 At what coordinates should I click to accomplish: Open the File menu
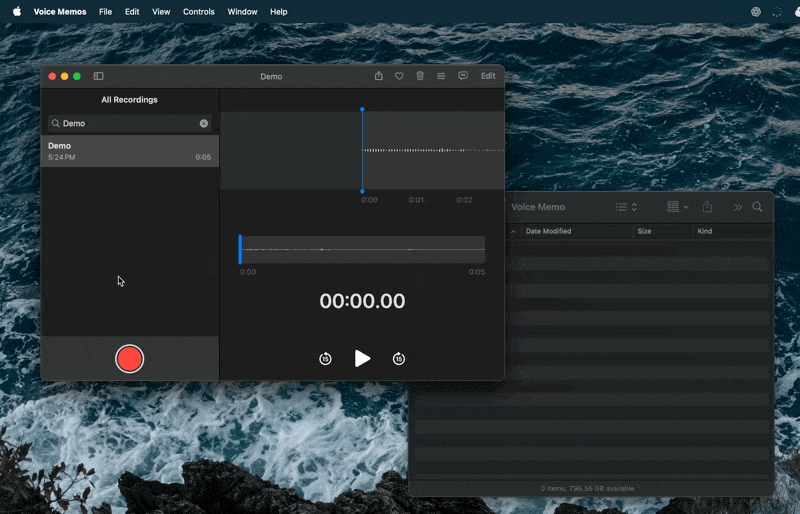[106, 11]
